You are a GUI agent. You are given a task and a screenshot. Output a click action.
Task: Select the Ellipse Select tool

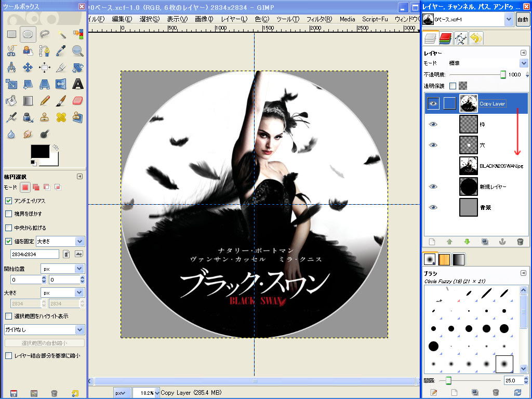[28, 34]
